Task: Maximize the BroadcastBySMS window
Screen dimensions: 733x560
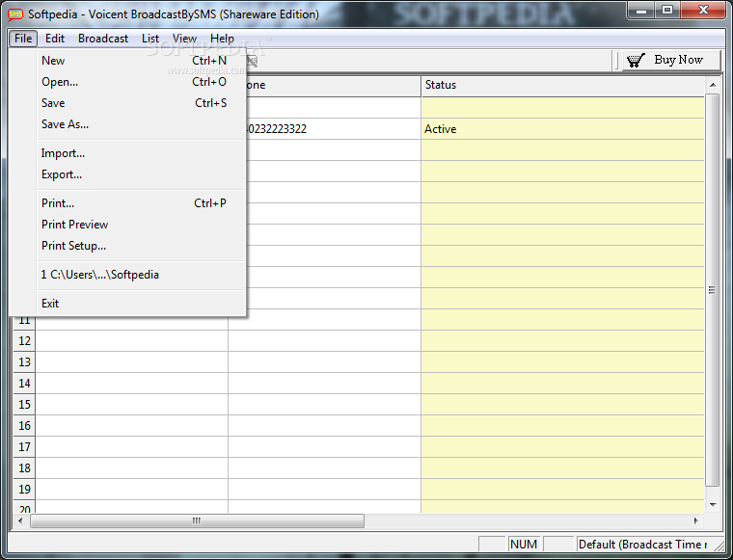Action: click(667, 11)
